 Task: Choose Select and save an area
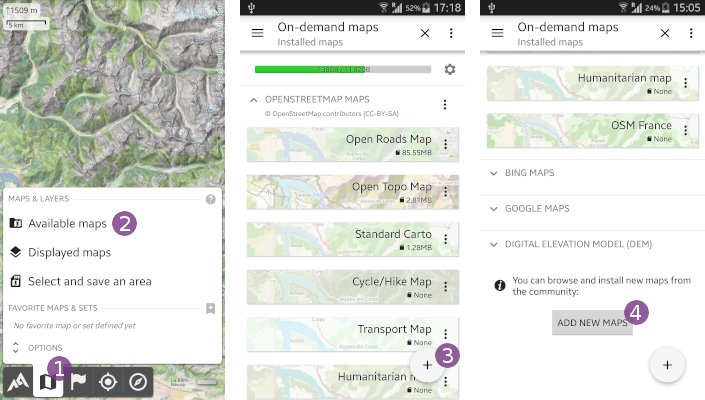[81, 281]
